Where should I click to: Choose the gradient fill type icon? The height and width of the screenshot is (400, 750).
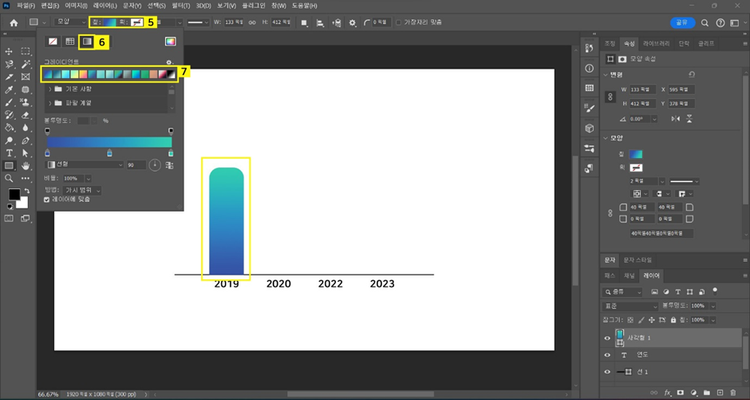click(x=86, y=41)
